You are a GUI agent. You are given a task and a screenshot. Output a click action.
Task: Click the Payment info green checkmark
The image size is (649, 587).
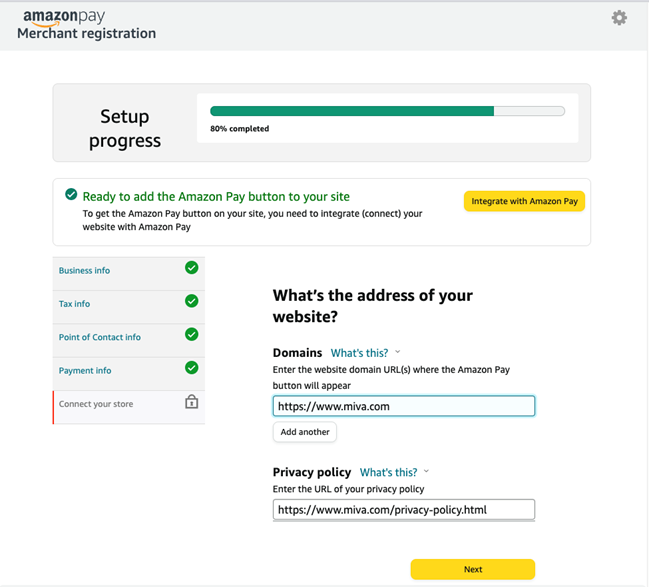coord(192,368)
